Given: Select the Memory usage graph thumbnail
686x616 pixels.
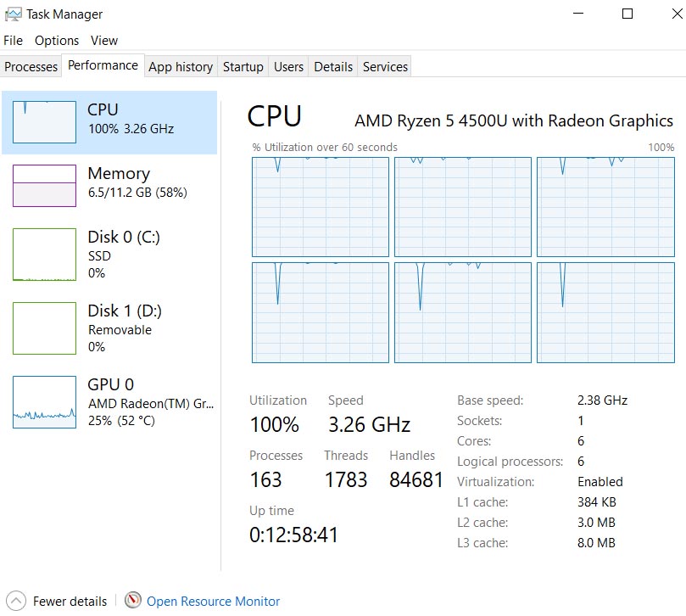Looking at the screenshot, I should [x=45, y=185].
